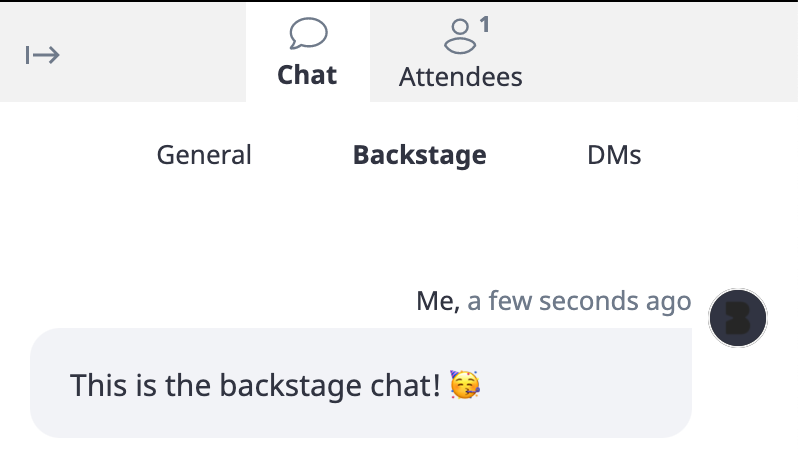This screenshot has width=798, height=460.
Task: Open the dark user avatar icon
Action: pos(738,318)
